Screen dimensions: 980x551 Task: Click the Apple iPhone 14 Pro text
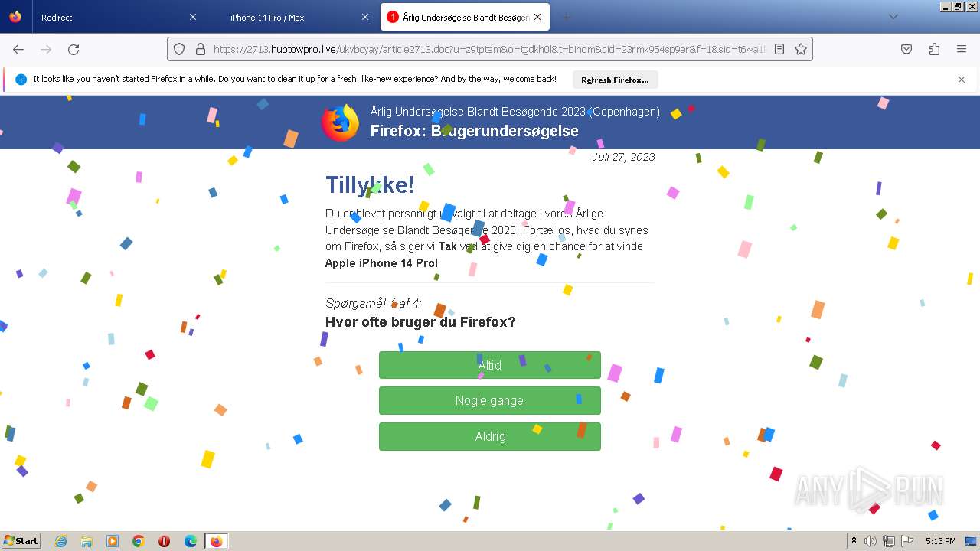click(381, 263)
